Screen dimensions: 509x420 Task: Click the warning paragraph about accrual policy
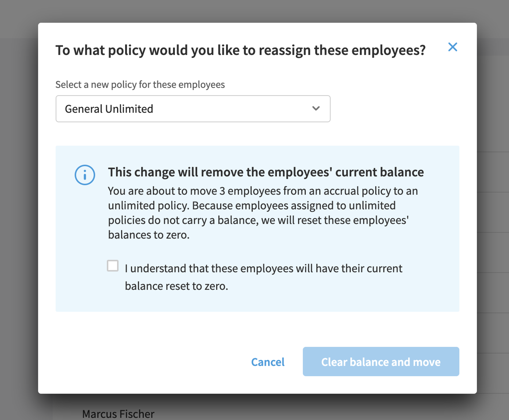pos(263,213)
